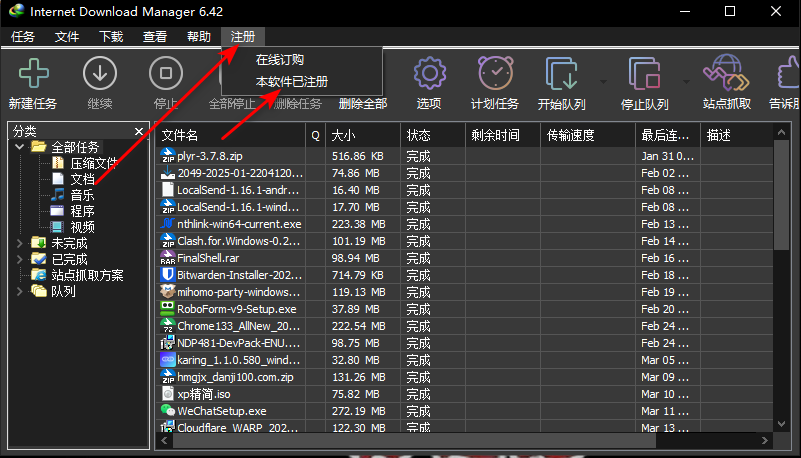This screenshot has width=801, height=458.
Task: Click the karing_1.1.0.580 file icon
Action: coord(168,359)
